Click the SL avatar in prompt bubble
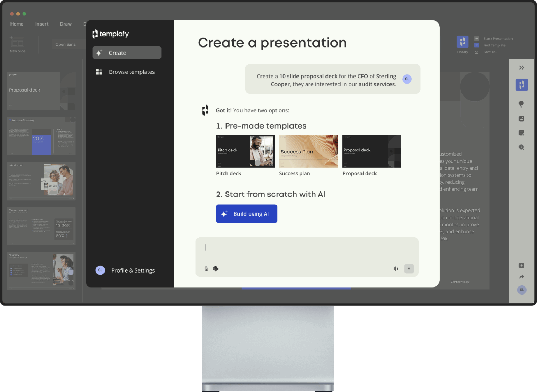The image size is (537, 392). tap(407, 79)
